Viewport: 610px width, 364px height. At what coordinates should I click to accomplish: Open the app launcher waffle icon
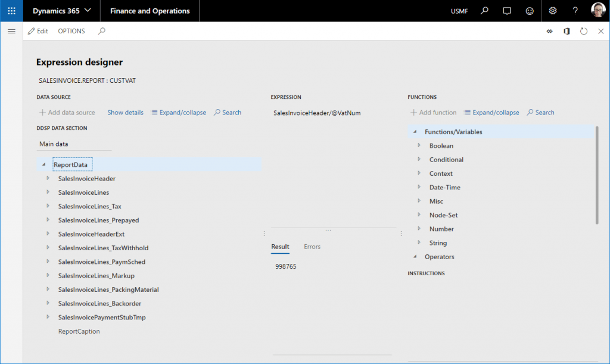[x=11, y=11]
